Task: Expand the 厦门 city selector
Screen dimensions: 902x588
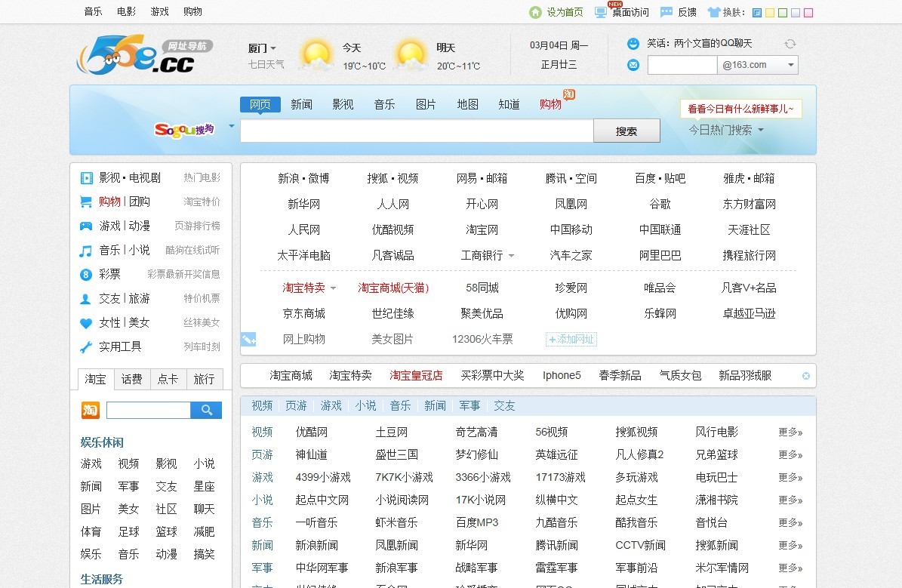Action: point(262,48)
